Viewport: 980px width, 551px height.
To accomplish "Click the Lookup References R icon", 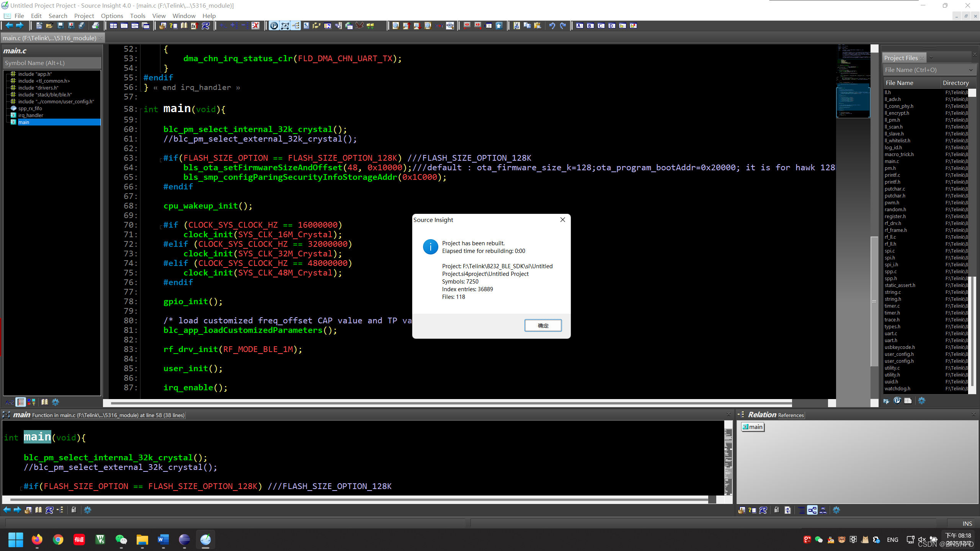I will tap(206, 26).
